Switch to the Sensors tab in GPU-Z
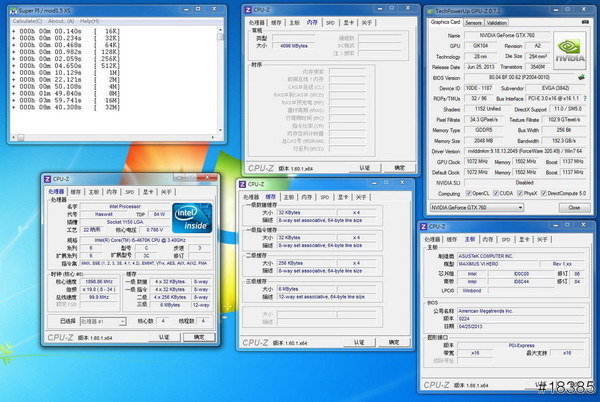The width and height of the screenshot is (600, 402). [x=473, y=21]
